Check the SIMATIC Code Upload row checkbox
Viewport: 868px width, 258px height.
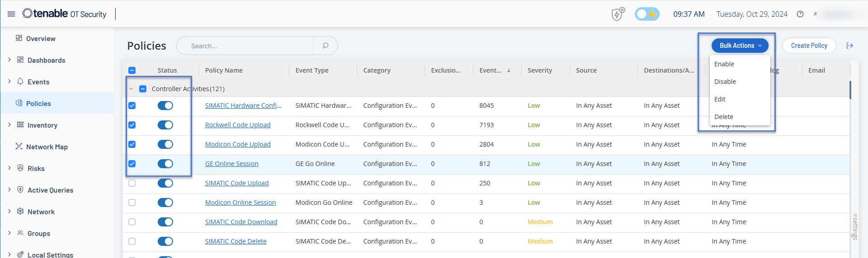(x=132, y=183)
